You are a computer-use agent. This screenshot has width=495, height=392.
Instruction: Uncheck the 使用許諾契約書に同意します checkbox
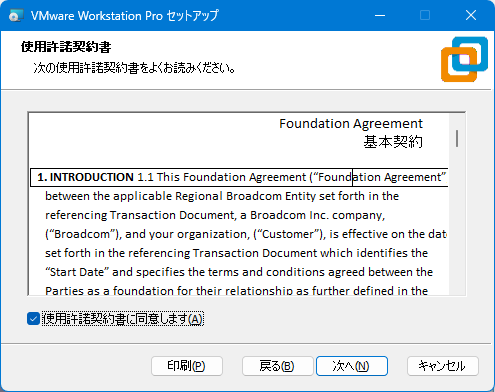[x=33, y=319]
